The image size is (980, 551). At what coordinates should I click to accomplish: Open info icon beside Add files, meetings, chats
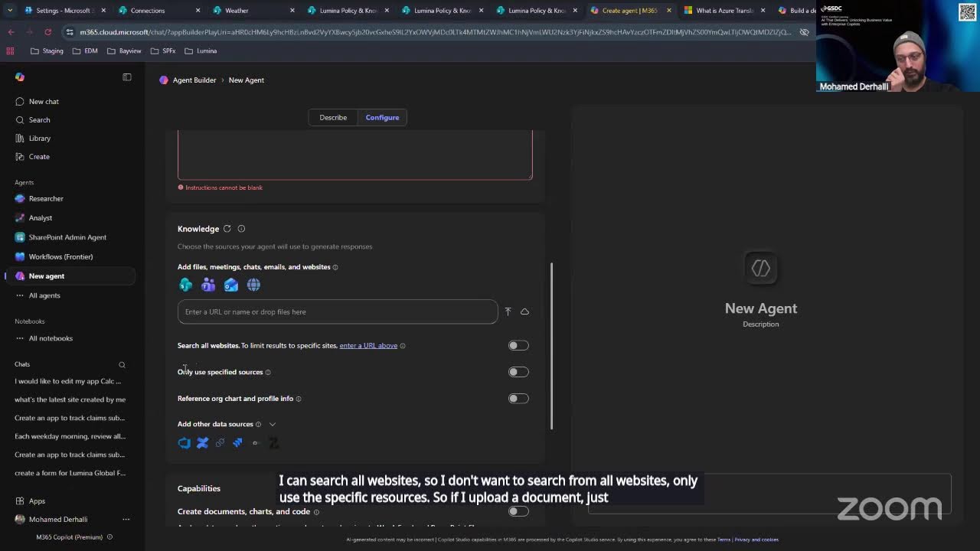tap(335, 267)
